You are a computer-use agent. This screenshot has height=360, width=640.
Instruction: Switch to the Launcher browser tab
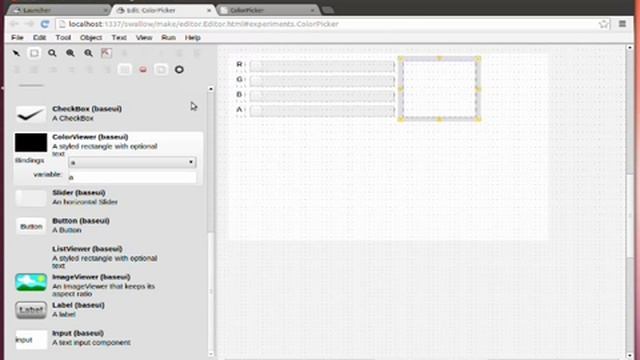coord(60,10)
